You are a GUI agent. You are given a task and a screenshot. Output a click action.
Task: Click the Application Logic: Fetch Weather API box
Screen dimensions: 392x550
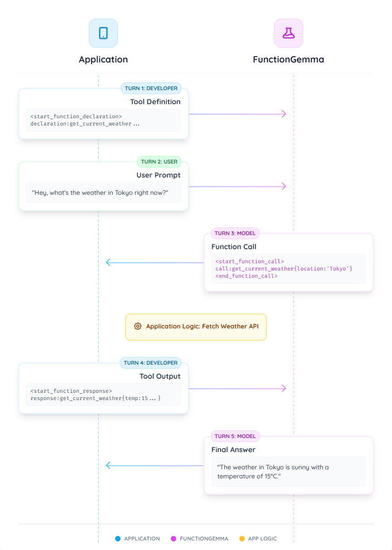click(196, 327)
